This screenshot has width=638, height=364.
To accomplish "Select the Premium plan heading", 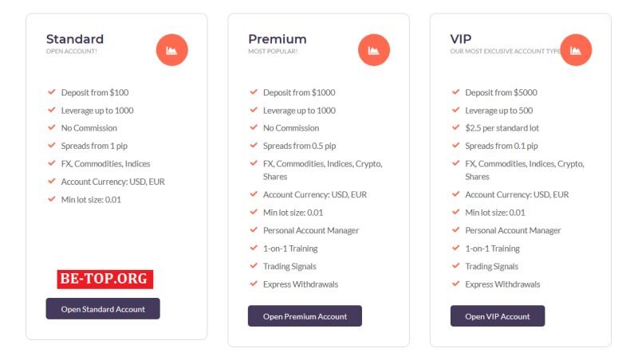I will pos(277,39).
